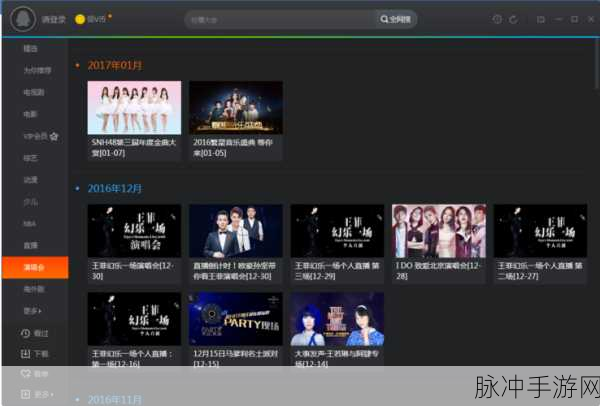Open the 电影 sidebar channel
The image size is (600, 406).
[x=31, y=114]
